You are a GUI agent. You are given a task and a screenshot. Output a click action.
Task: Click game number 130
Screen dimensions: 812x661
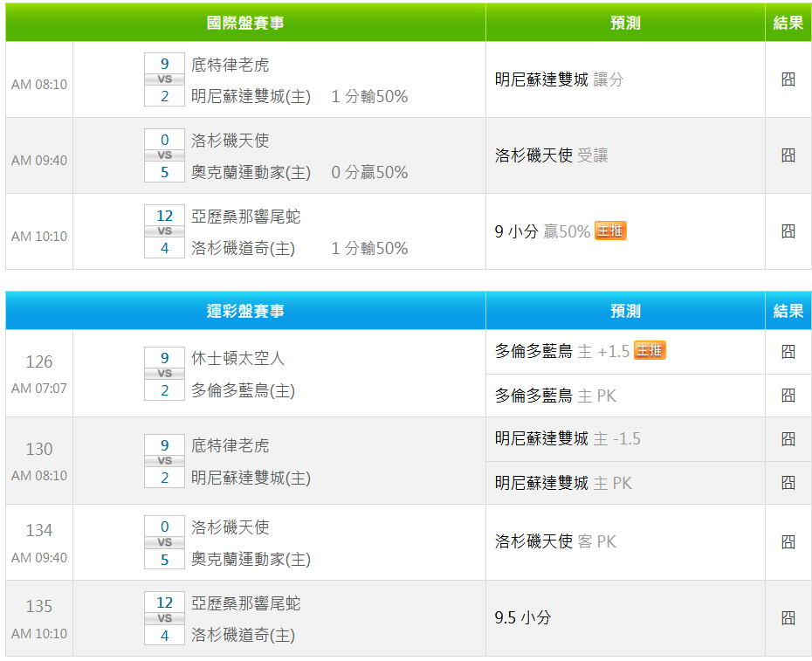pos(39,449)
